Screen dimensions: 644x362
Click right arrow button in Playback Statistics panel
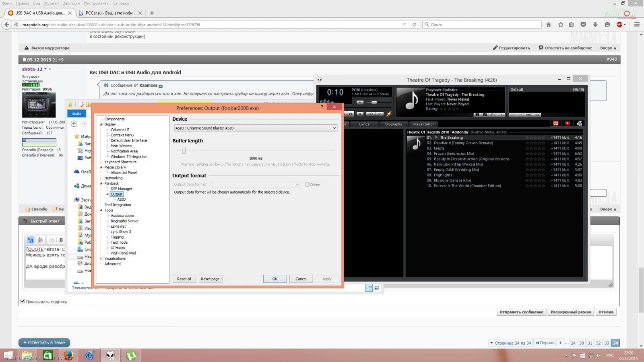(x=501, y=115)
